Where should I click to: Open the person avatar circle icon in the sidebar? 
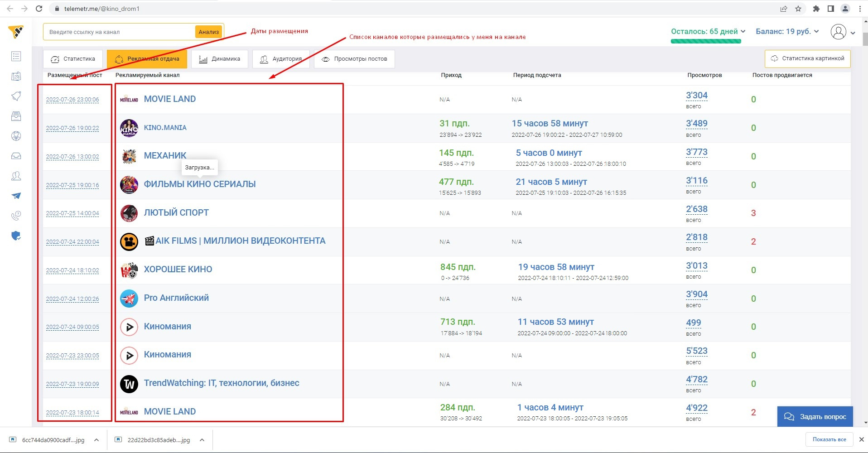click(x=16, y=136)
